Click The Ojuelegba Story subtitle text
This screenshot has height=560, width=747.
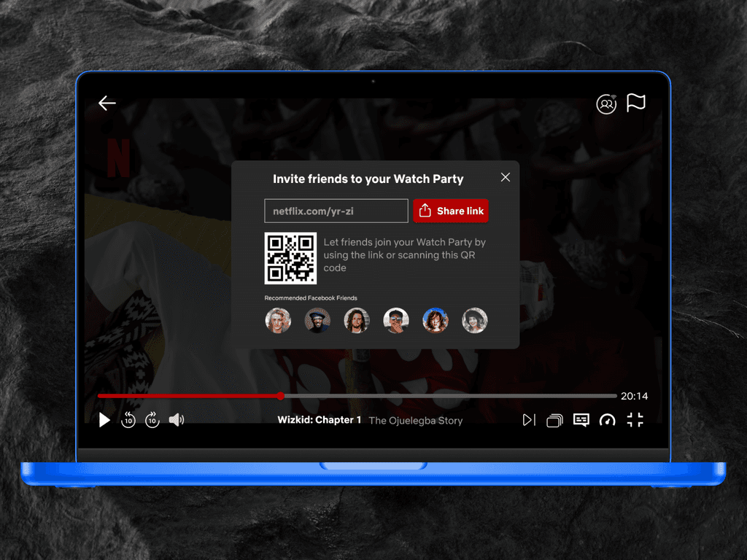[x=415, y=421]
